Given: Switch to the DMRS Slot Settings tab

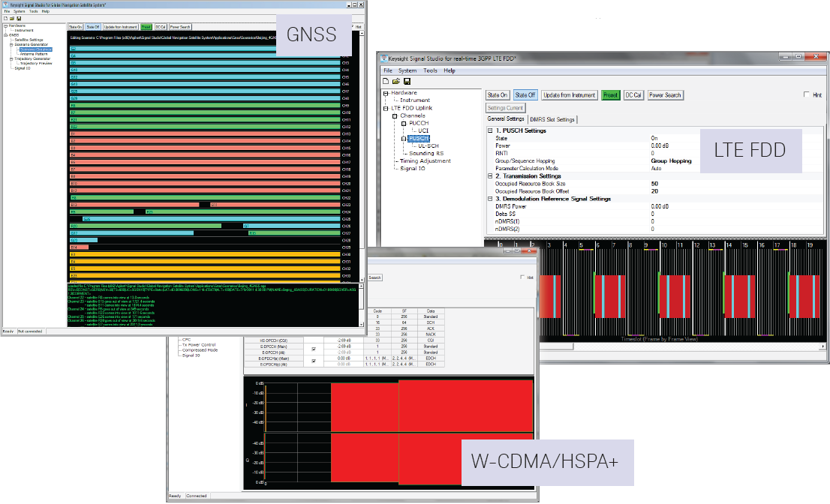Looking at the screenshot, I should [x=552, y=119].
